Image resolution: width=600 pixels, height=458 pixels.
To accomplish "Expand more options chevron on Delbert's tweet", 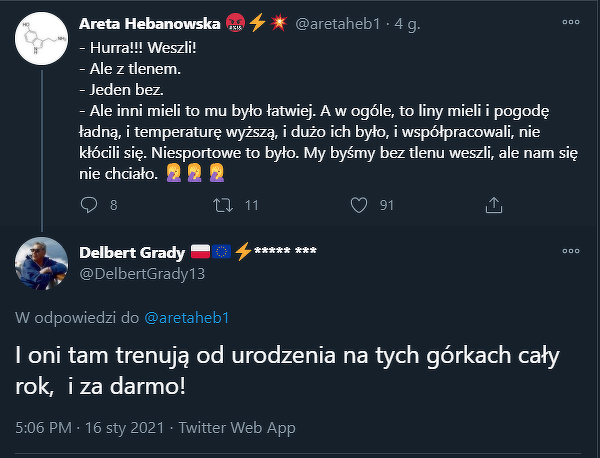I will 569,251.
